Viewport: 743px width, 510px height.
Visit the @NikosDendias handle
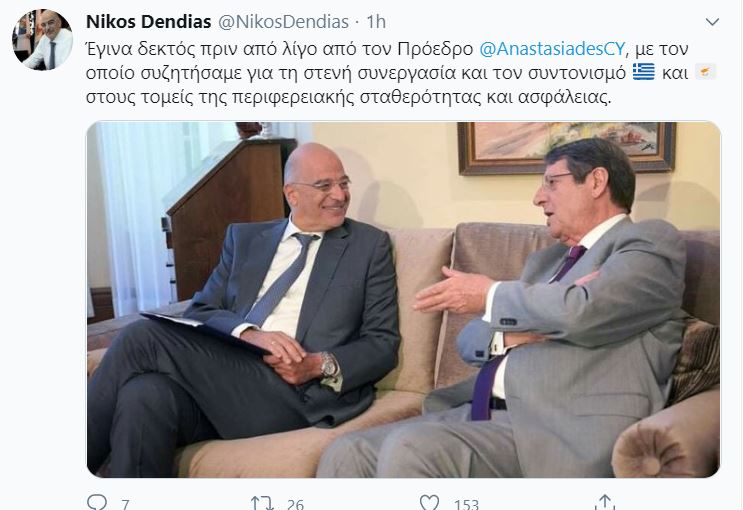283,22
